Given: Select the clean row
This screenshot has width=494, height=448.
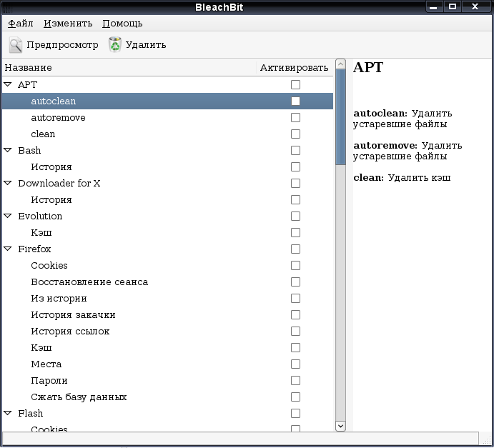Looking at the screenshot, I should (x=167, y=134).
